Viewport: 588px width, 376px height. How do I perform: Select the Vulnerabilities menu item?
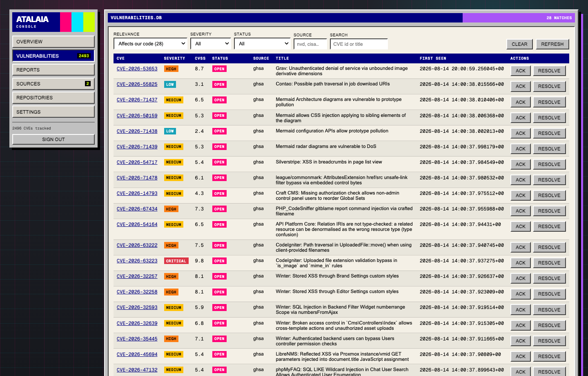click(53, 56)
